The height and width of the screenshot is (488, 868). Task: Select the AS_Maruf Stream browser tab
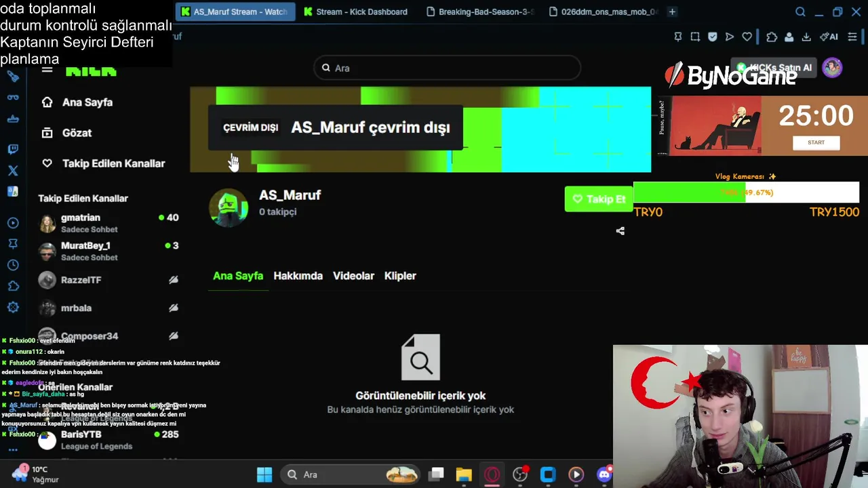(x=235, y=12)
